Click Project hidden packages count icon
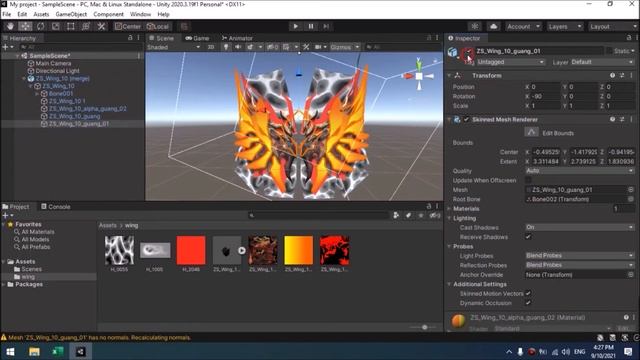 (x=435, y=216)
